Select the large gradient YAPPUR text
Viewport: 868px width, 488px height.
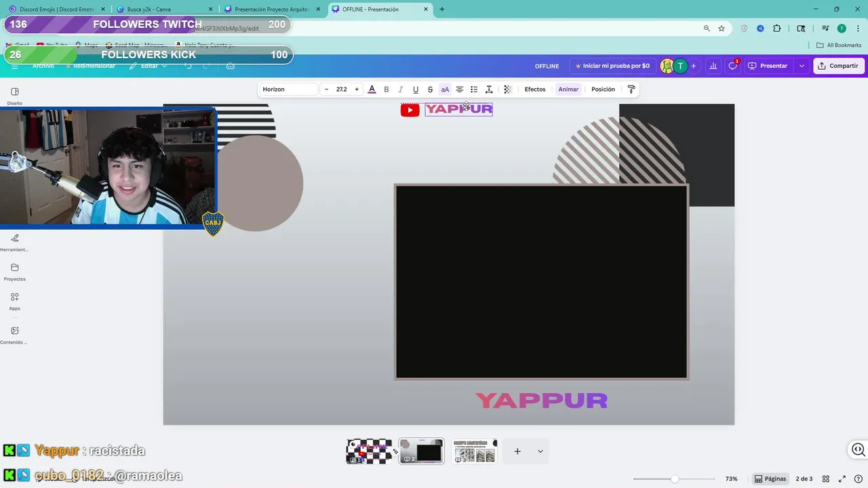(x=541, y=401)
